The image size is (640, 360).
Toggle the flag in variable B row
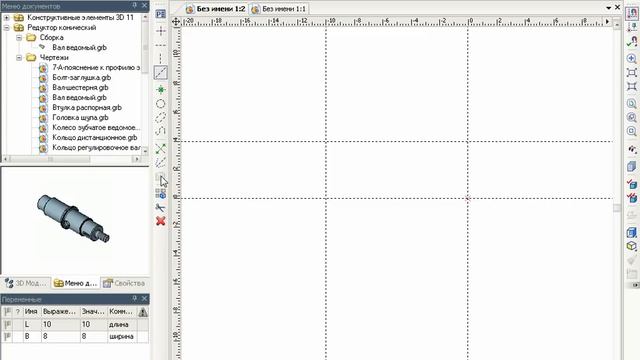(x=7, y=336)
